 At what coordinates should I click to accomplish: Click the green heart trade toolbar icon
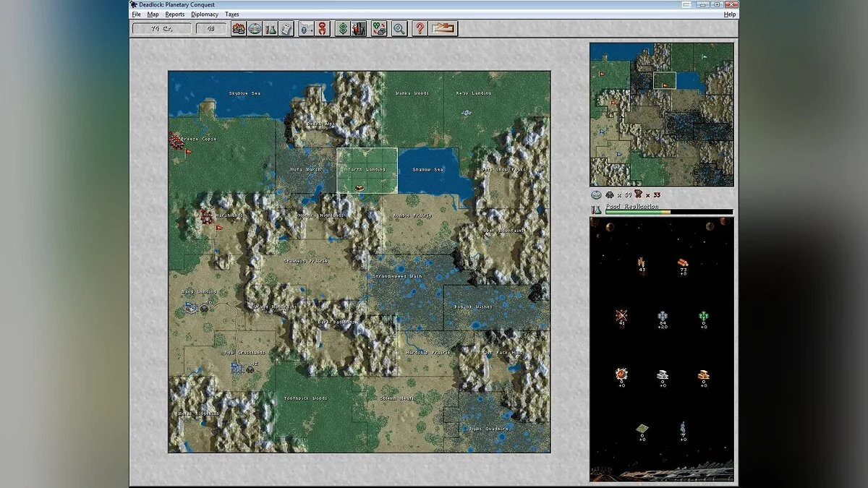click(x=379, y=29)
